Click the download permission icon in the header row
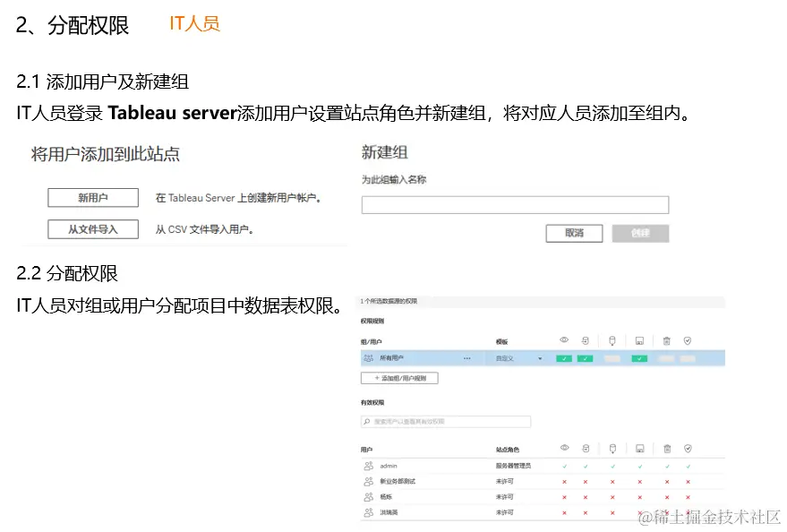Screen dimensions: 787x532 point(586,339)
